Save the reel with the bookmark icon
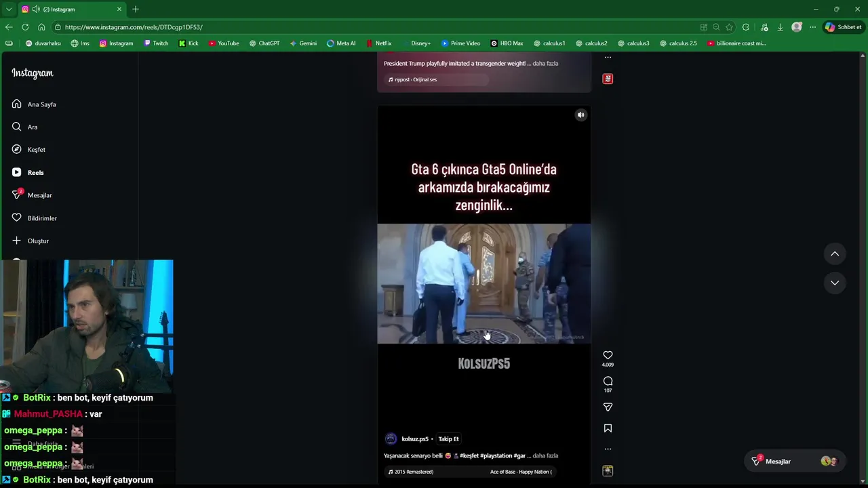Screen dimensions: 868x488 pyautogui.click(x=608, y=428)
